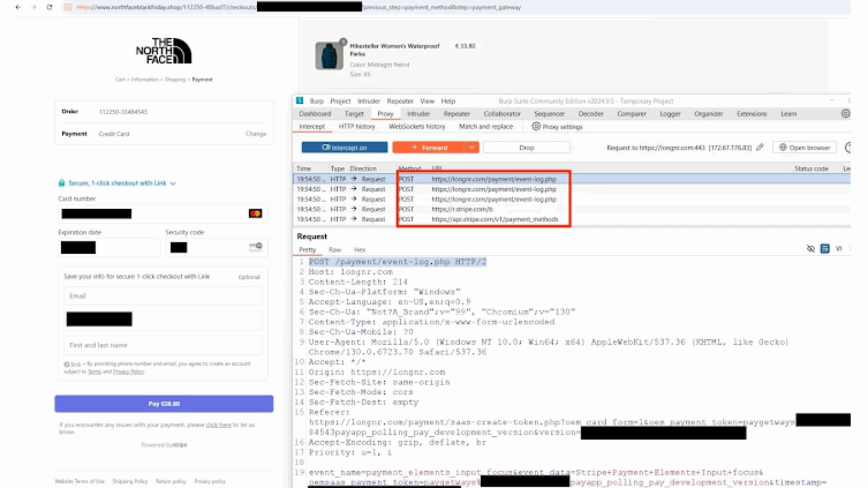Expand the Secure 1-click checkout with Link section
868x488 pixels.
(x=174, y=183)
